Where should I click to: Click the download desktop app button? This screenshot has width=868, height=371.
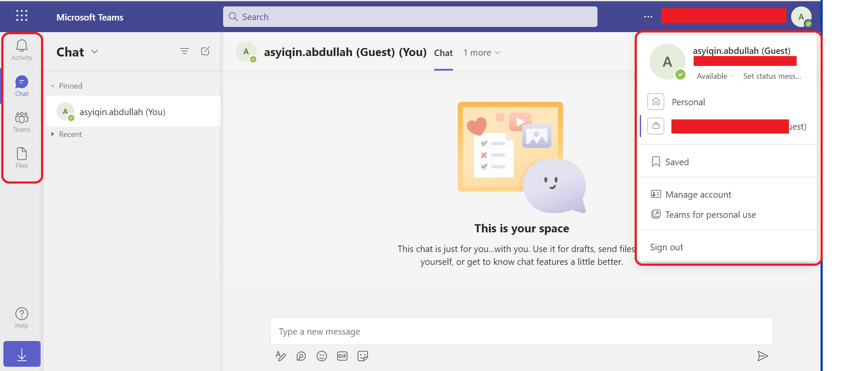(x=22, y=354)
